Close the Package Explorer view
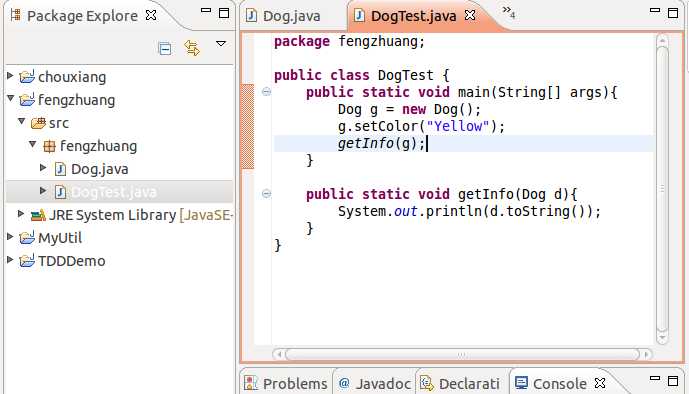 (151, 15)
